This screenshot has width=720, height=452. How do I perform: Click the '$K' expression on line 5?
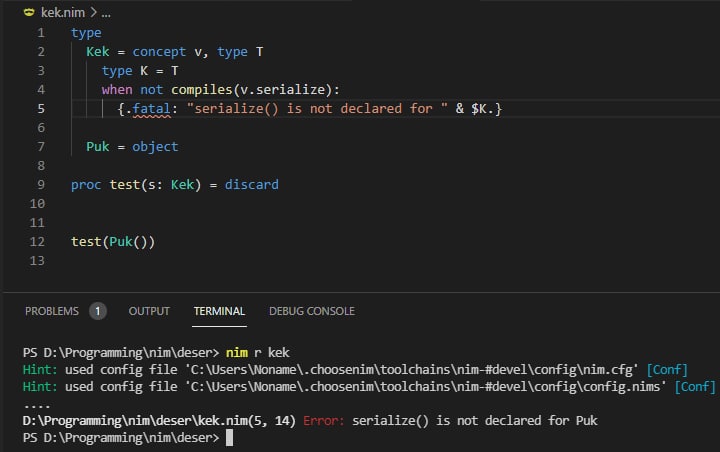pos(479,109)
